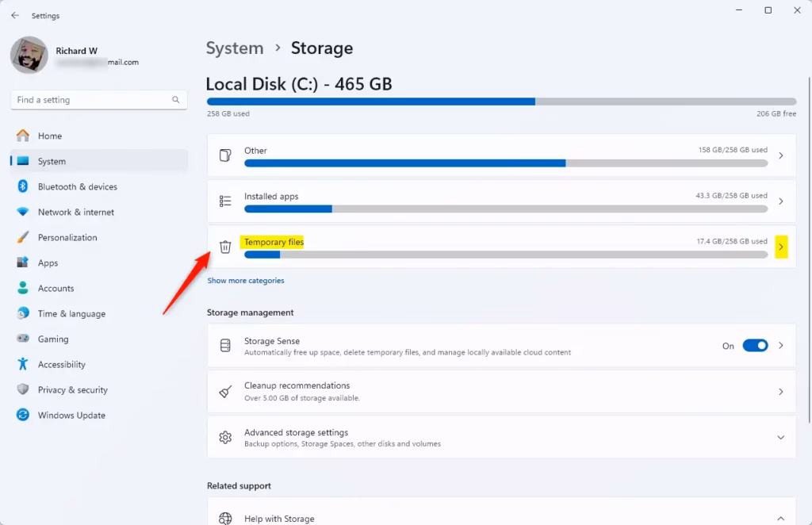Viewport: 812px width, 525px height.
Task: Click the back arrow in Settings
Action: [x=15, y=16]
